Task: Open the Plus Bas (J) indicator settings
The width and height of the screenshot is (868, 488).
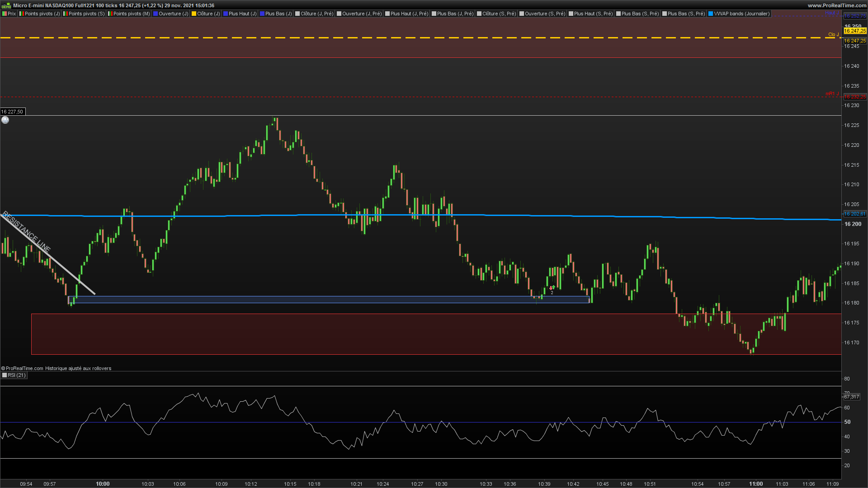Action: tap(278, 14)
